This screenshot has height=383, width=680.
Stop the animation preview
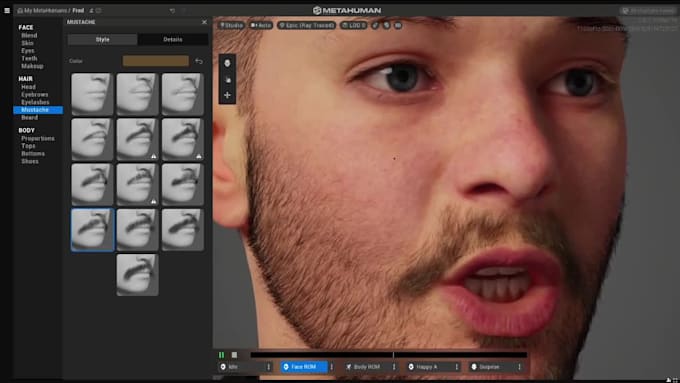point(234,355)
